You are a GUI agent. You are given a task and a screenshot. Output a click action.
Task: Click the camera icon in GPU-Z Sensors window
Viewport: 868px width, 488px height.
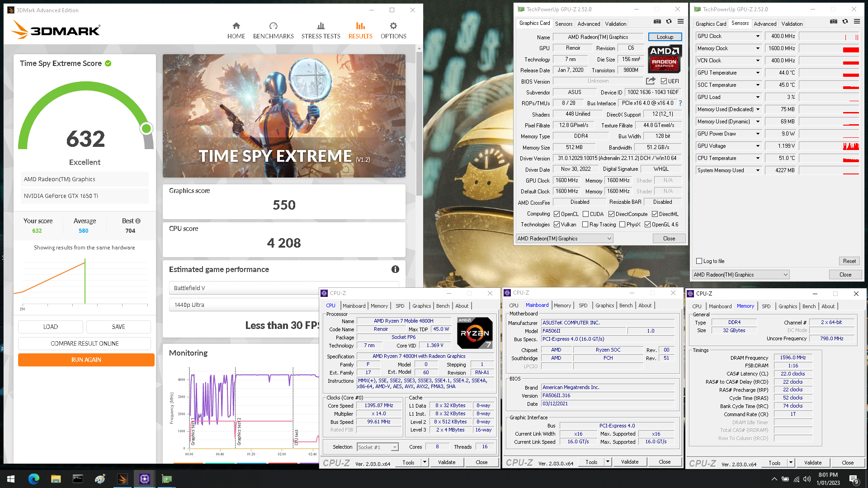coord(834,22)
